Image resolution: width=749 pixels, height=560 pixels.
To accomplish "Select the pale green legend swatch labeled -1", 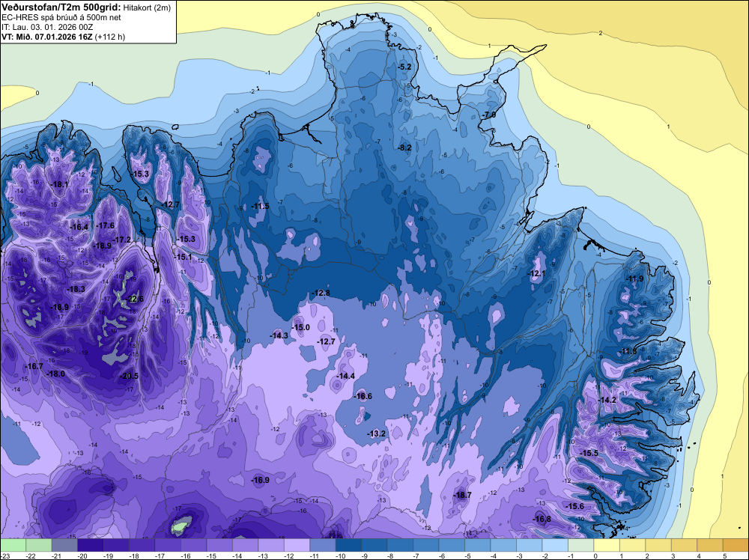I will point(581,545).
